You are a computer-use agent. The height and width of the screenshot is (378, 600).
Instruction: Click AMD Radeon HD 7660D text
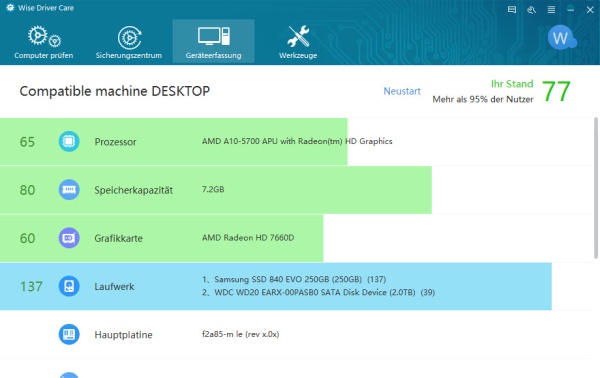[248, 238]
